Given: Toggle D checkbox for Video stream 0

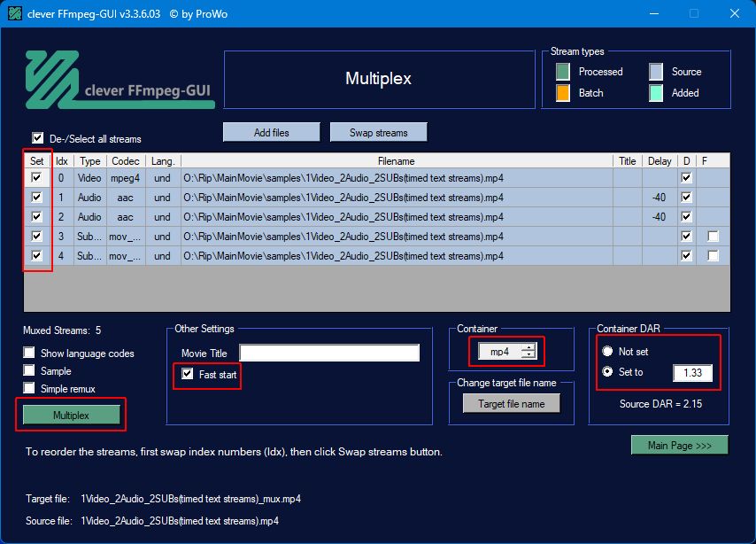Looking at the screenshot, I should [687, 177].
